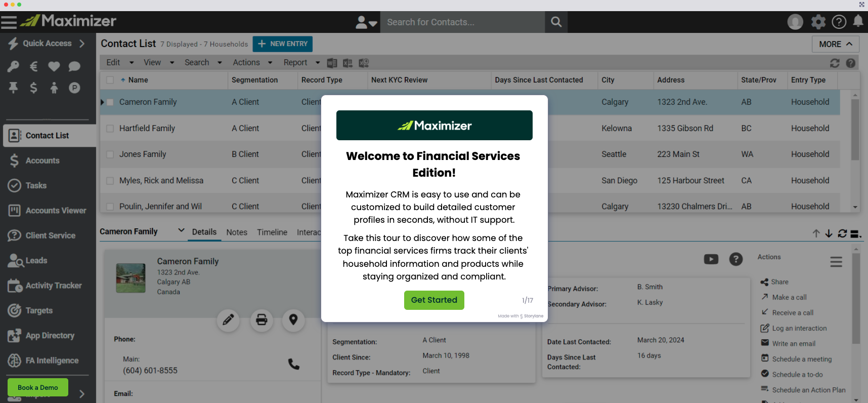Open the Actions hamburger menu icon
Image resolution: width=868 pixels, height=403 pixels.
coord(836,262)
